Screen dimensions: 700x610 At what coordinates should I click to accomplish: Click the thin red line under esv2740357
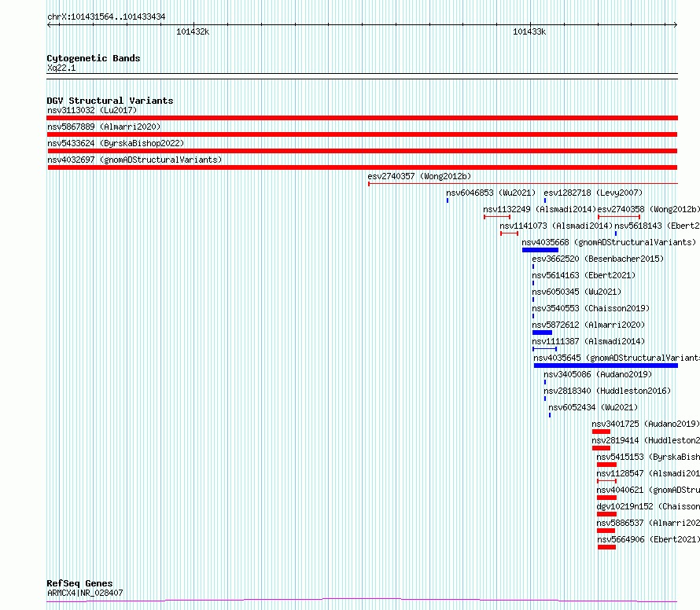[x=523, y=183]
